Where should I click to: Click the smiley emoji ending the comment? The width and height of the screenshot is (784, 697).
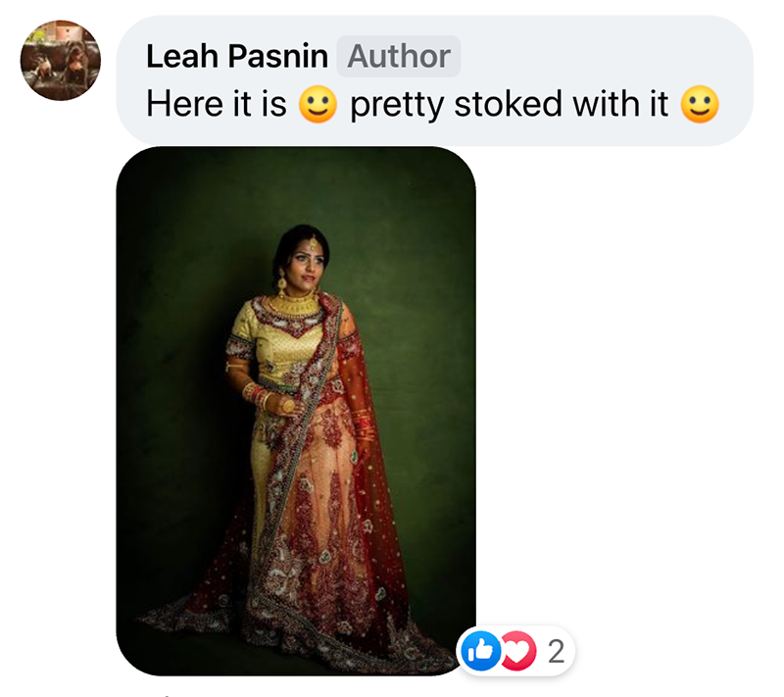(699, 105)
